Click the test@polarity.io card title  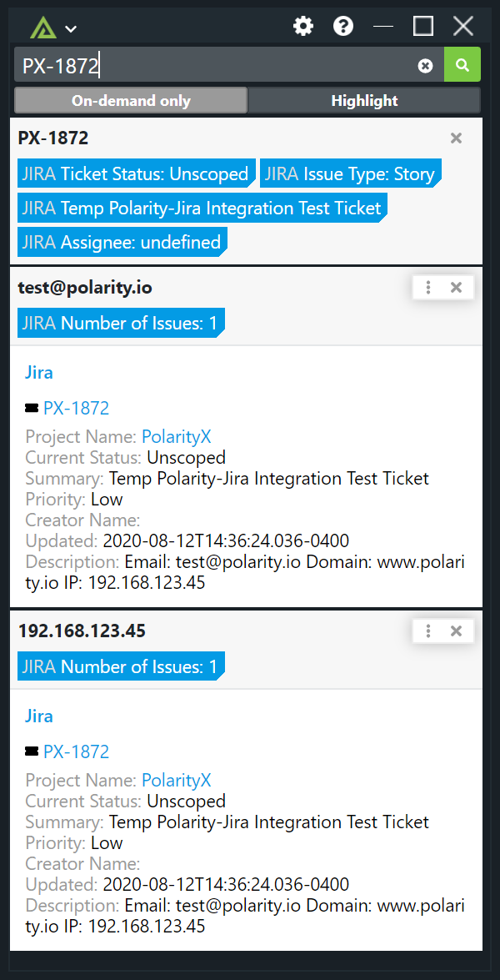coord(85,288)
